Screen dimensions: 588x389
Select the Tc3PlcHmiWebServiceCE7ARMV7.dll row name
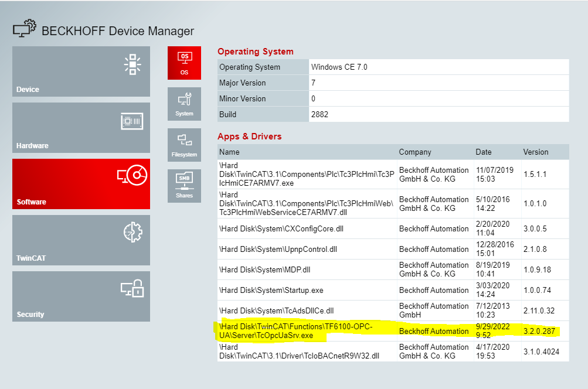pos(306,203)
